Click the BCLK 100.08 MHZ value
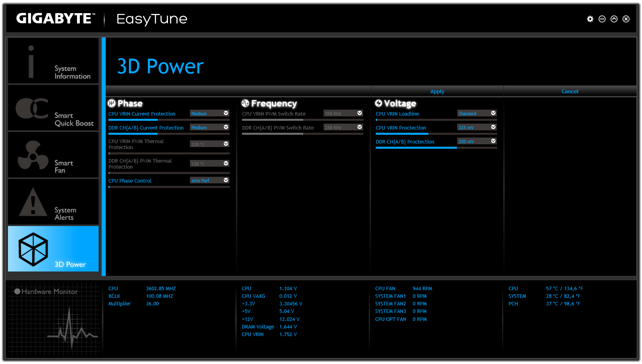Image resolution: width=642 pixels, height=364 pixels. point(160,296)
